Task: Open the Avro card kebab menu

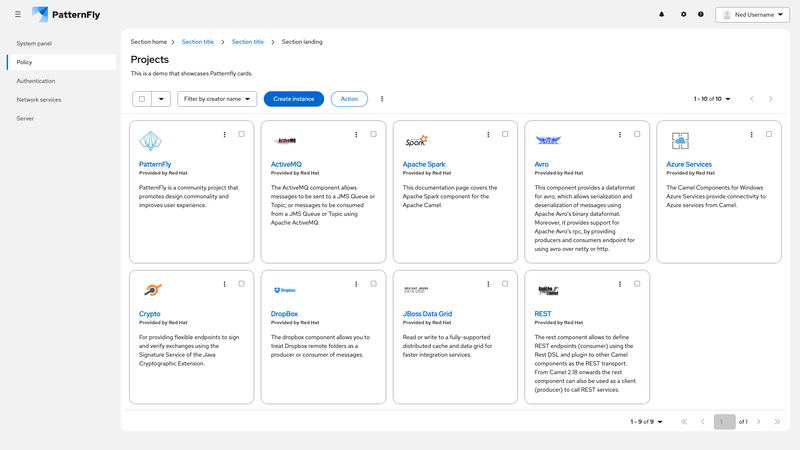Action: pos(620,135)
